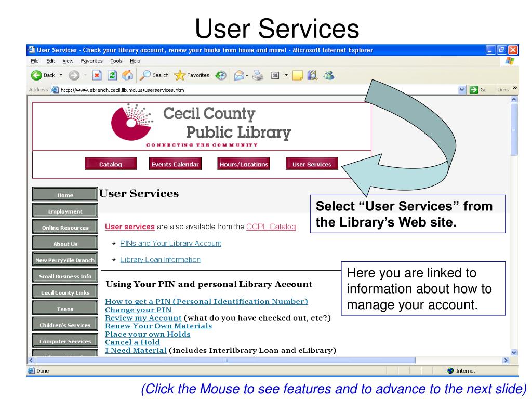Open Library Loan Information link
This screenshot has width=532, height=399.
160,260
